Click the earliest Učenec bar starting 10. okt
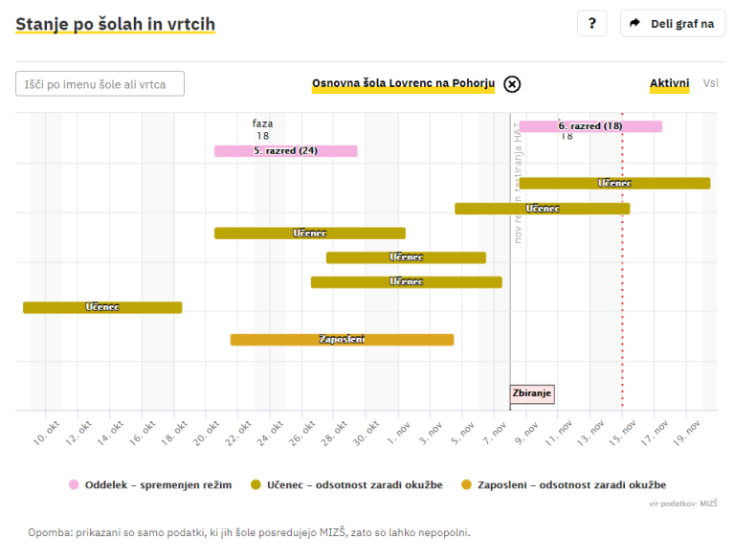 tap(101, 307)
